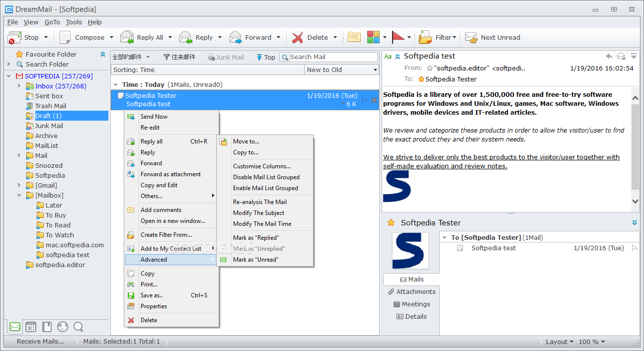
Task: Open the Delete dropdown arrow
Action: tap(335, 37)
